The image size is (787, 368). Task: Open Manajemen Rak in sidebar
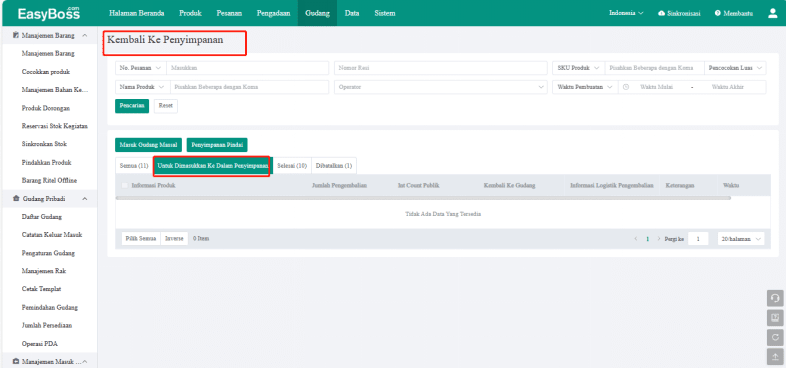click(x=44, y=271)
